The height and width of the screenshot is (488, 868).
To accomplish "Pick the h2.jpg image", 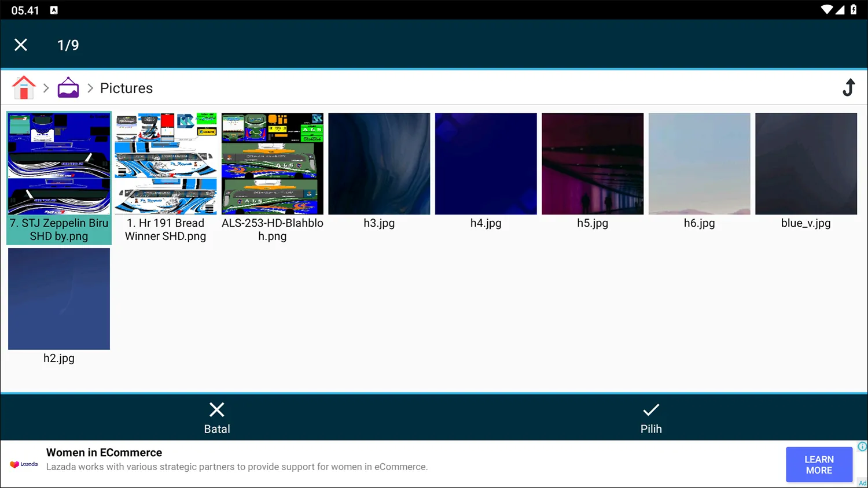I will point(59,299).
